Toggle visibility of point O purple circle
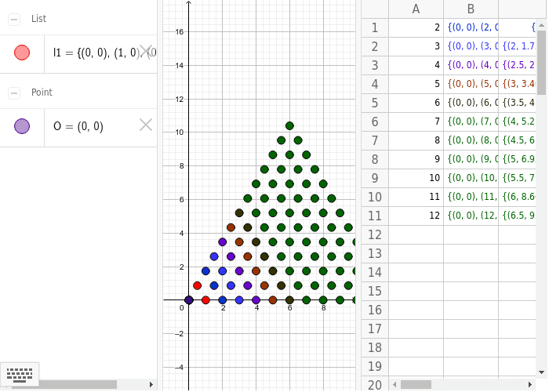The height and width of the screenshot is (392, 549). tap(22, 126)
